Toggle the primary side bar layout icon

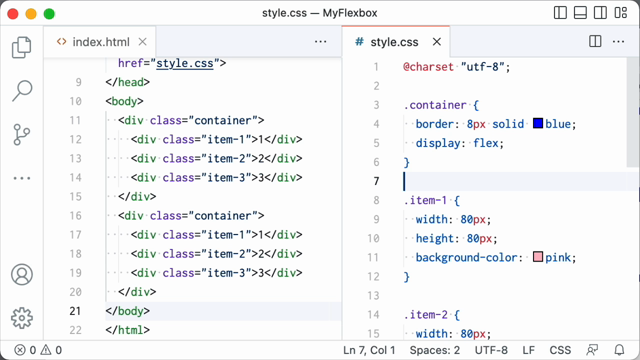coord(560,13)
